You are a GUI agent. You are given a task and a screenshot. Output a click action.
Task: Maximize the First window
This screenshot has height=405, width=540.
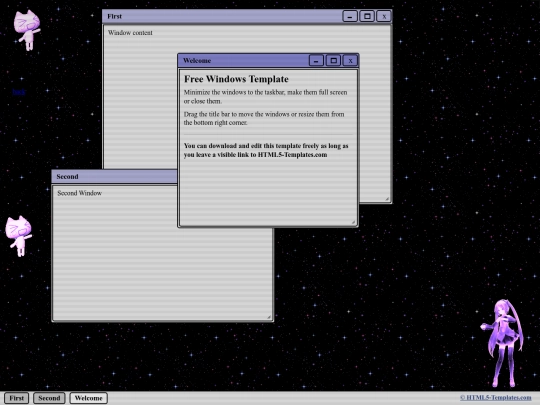click(367, 16)
